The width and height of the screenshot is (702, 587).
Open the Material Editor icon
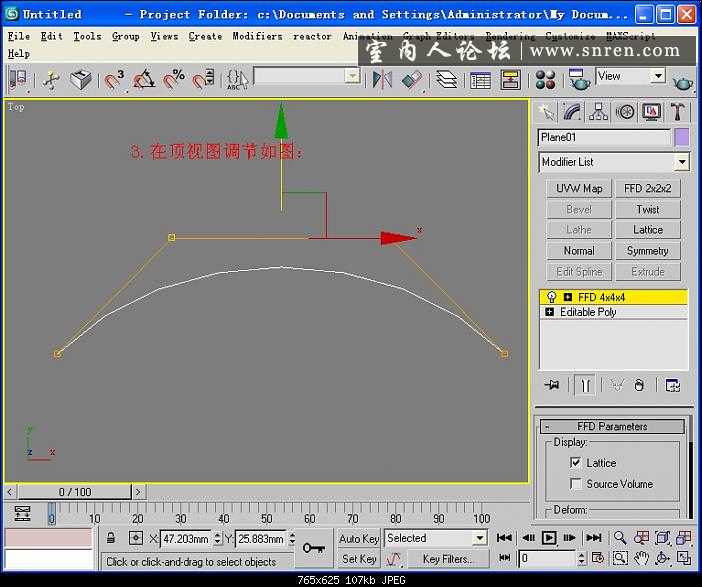pyautogui.click(x=545, y=81)
